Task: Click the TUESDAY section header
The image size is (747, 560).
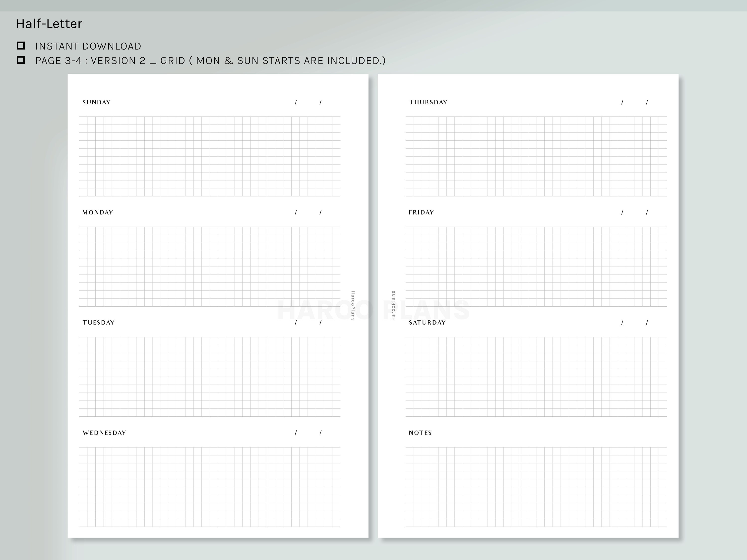Action: click(98, 322)
